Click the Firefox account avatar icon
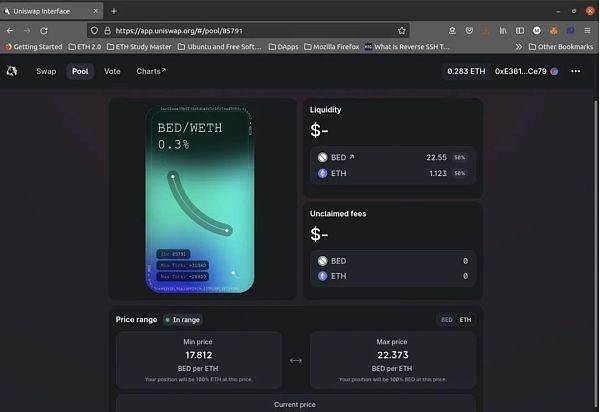Screen dimensions: 600x412 pos(536,31)
